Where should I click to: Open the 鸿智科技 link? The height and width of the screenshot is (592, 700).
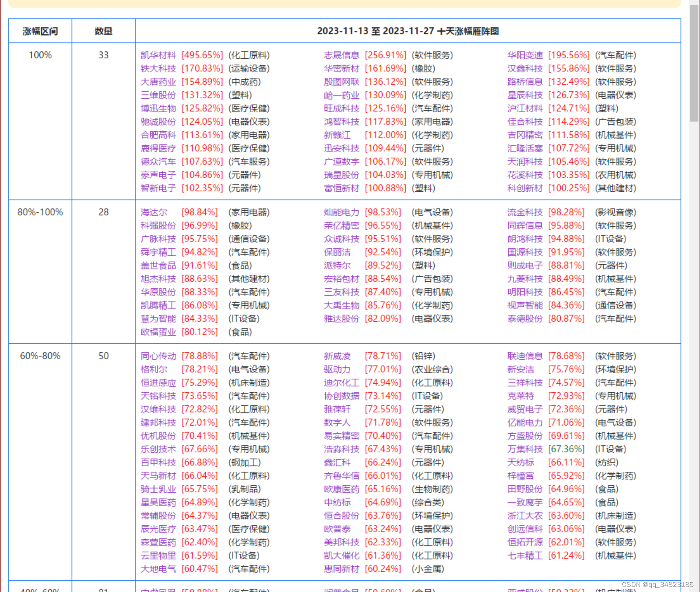click(342, 122)
